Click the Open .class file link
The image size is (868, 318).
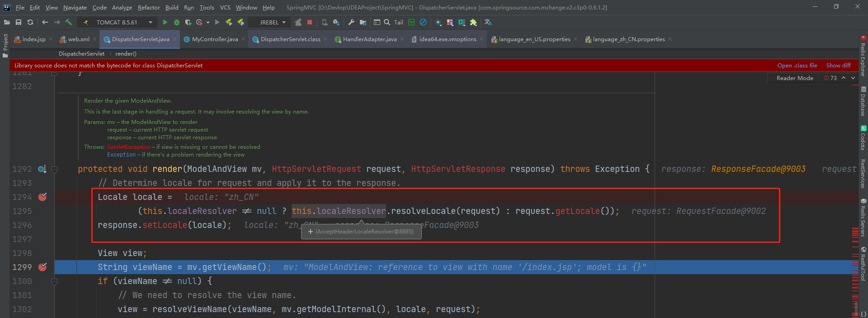[x=797, y=66]
